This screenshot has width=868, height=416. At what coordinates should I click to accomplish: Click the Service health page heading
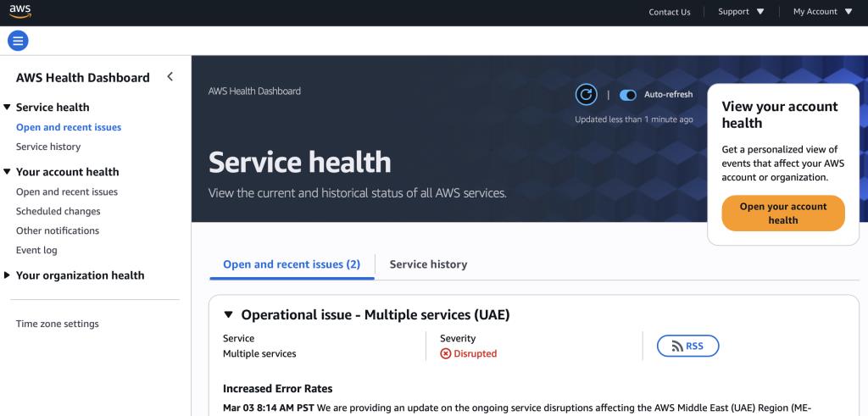click(299, 162)
